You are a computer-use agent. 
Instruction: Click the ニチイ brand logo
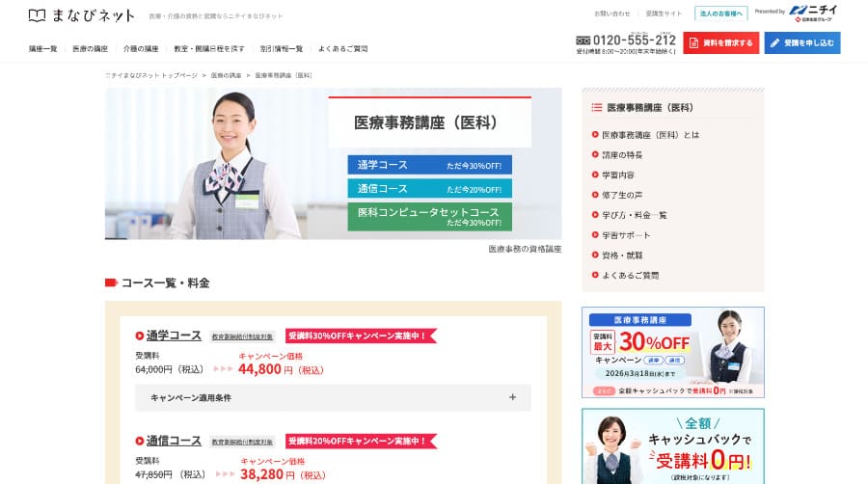(x=814, y=12)
